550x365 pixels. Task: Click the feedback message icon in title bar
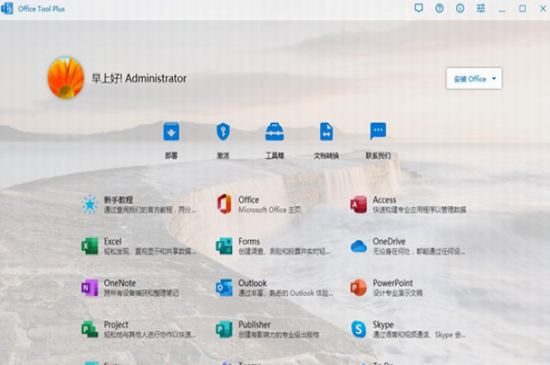(x=418, y=8)
